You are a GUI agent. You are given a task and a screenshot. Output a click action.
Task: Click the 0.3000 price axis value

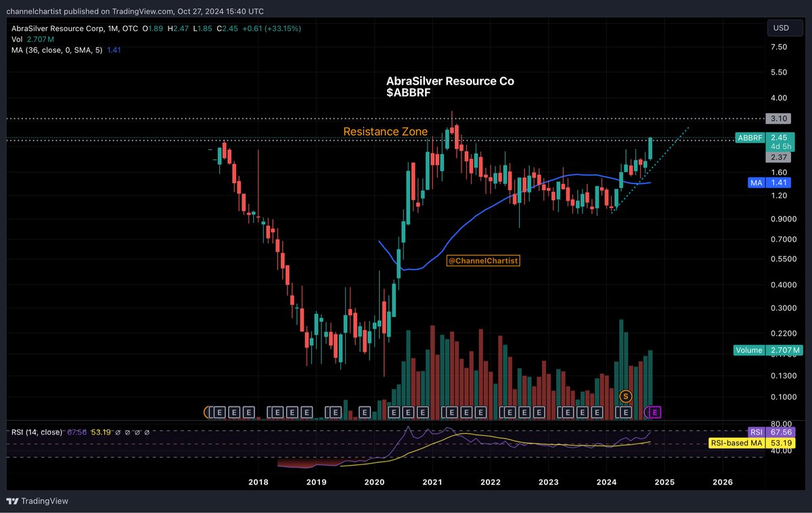click(782, 308)
